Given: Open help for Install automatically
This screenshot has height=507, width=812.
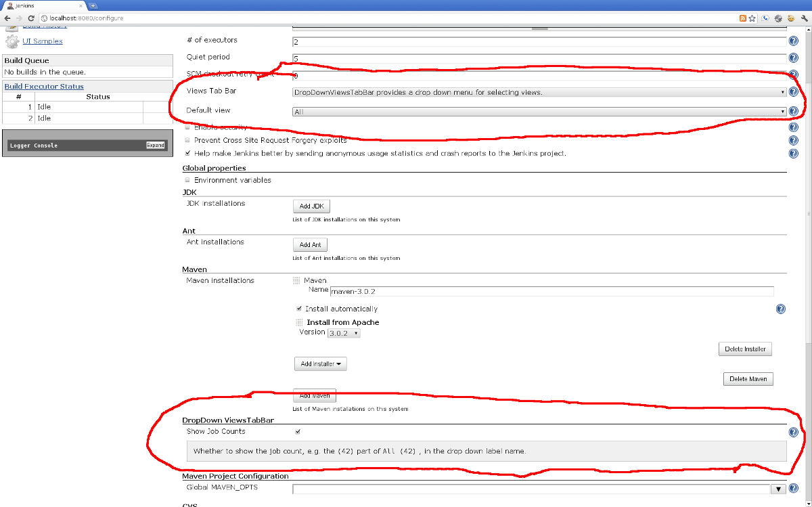Looking at the screenshot, I should 780,309.
